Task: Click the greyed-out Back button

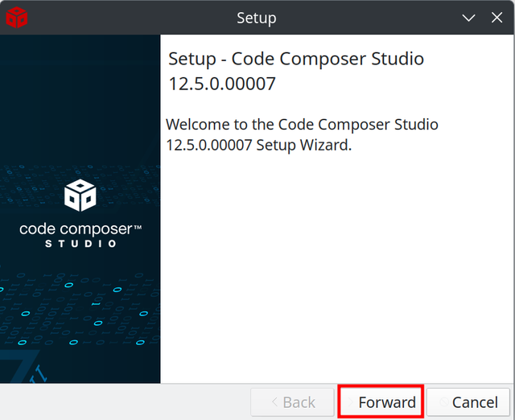Action: coord(292,402)
